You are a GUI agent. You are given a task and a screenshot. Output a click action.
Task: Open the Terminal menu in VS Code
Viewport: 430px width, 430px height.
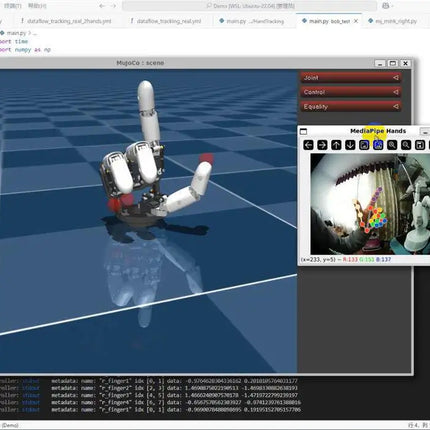[x=13, y=6]
